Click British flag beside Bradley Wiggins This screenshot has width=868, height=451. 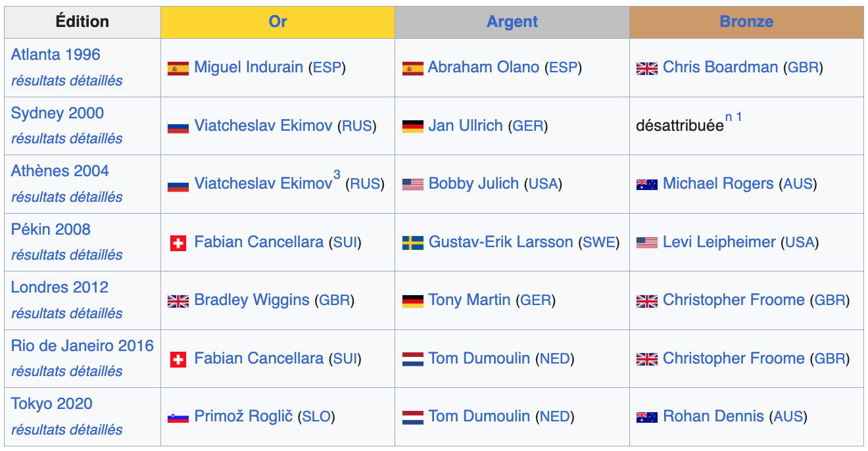tap(178, 301)
